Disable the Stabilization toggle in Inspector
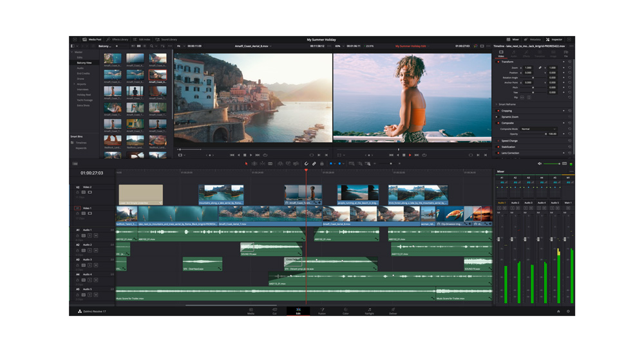Viewport: 644px width, 352px height. click(498, 147)
